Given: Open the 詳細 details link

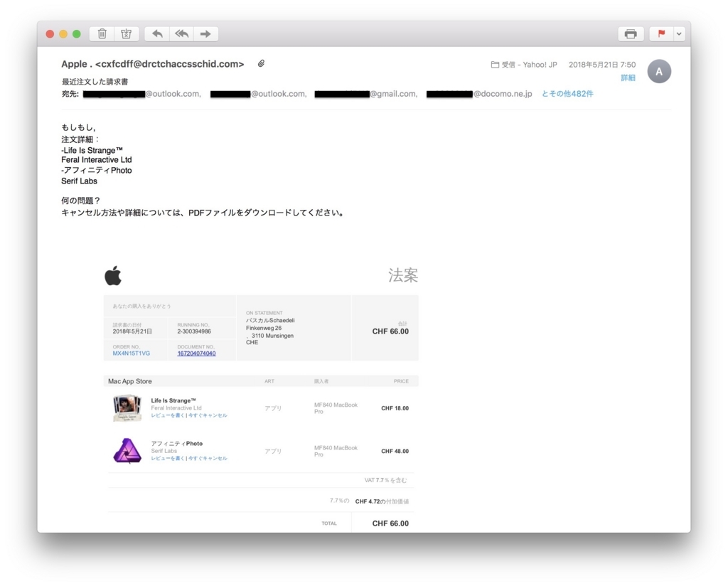Looking at the screenshot, I should coord(628,78).
